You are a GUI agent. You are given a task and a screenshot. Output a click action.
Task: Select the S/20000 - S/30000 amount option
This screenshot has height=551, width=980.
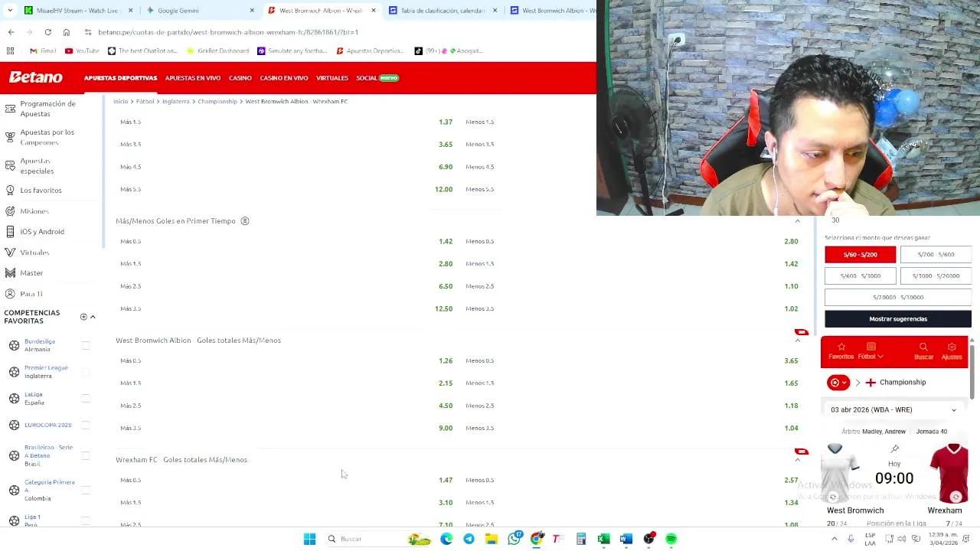(898, 297)
